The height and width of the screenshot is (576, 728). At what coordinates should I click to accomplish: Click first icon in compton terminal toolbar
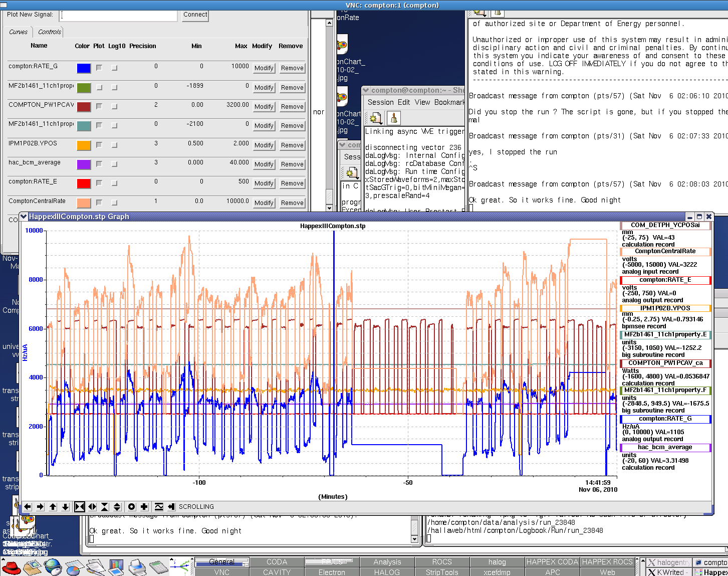click(375, 118)
